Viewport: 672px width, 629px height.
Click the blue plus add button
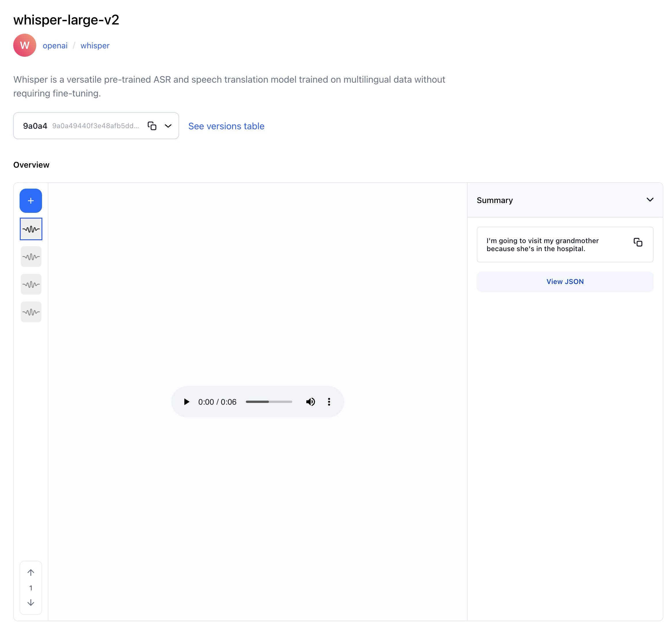pyautogui.click(x=31, y=200)
